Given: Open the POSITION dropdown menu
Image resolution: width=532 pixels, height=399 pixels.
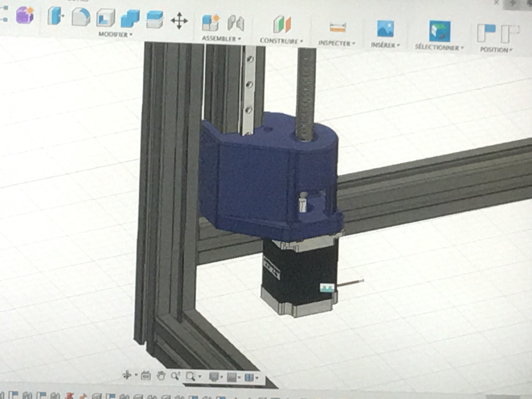Looking at the screenshot, I should click(496, 50).
